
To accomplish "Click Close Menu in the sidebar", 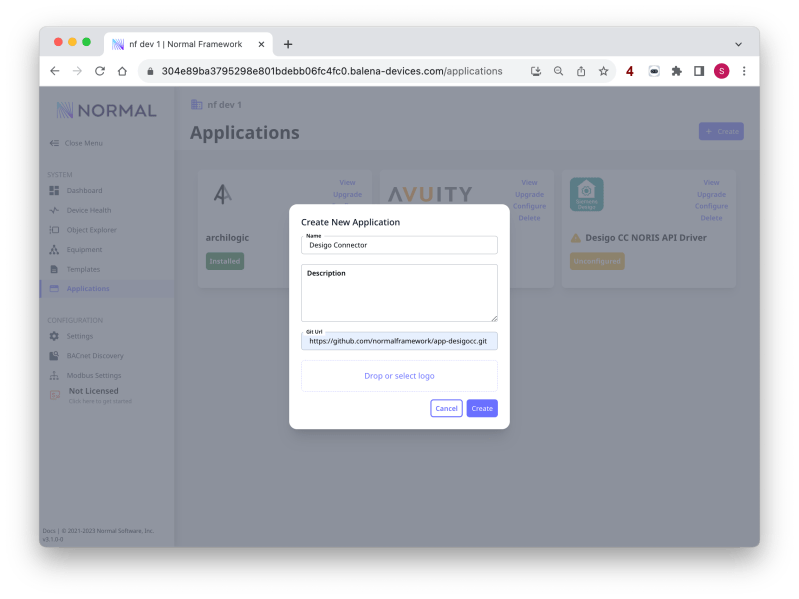I will (76, 143).
